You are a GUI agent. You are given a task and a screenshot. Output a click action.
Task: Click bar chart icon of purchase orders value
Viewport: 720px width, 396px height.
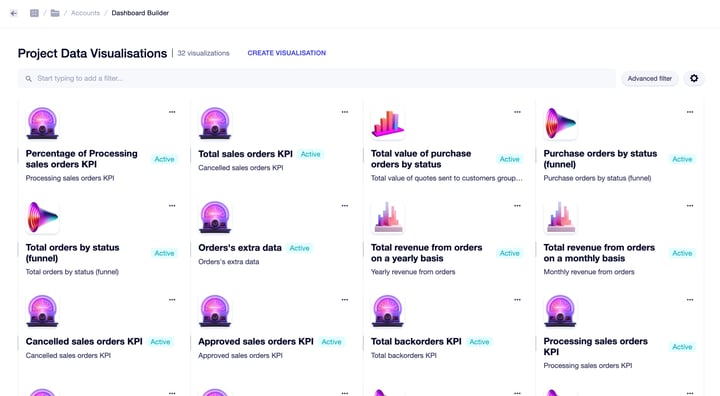[388, 123]
